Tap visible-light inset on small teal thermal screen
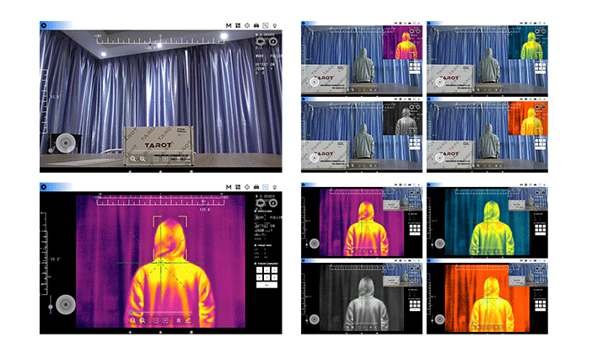 [x=528, y=199]
